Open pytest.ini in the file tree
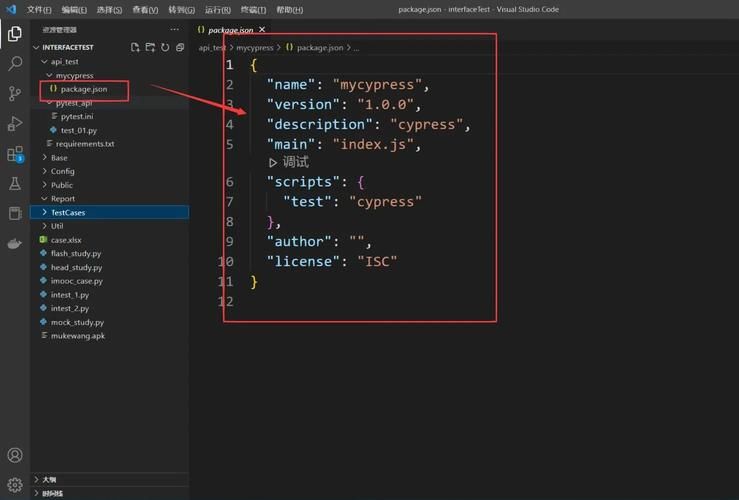This screenshot has height=500, width=739. [x=77, y=116]
